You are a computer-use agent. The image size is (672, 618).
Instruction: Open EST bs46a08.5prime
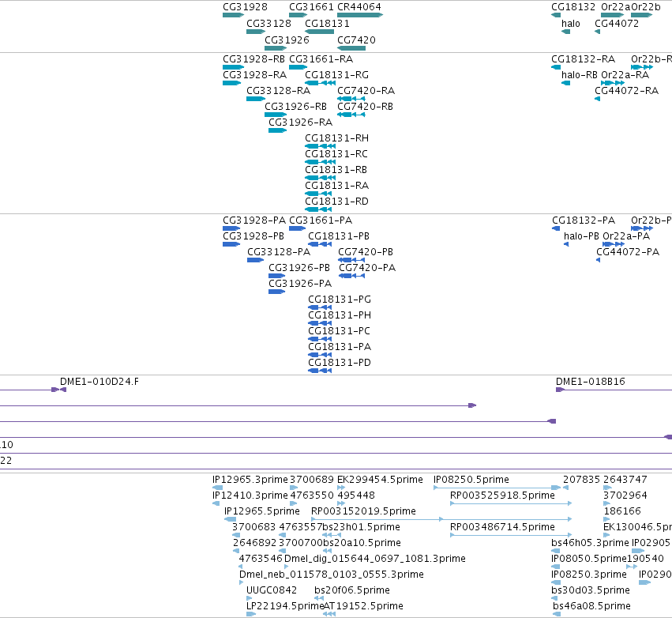coord(557,614)
